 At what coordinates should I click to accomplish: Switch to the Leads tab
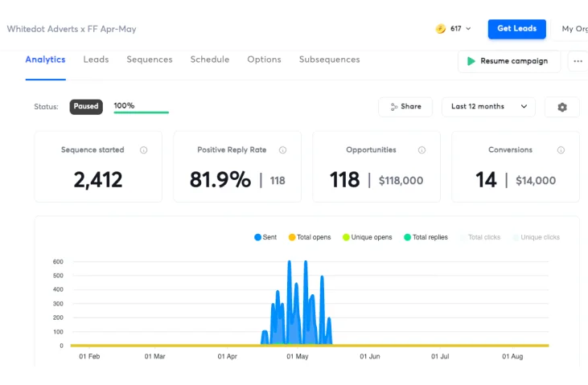[x=96, y=59]
